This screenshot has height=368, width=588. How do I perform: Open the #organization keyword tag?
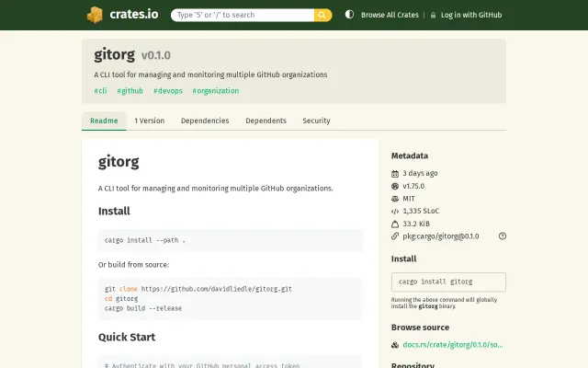(216, 91)
